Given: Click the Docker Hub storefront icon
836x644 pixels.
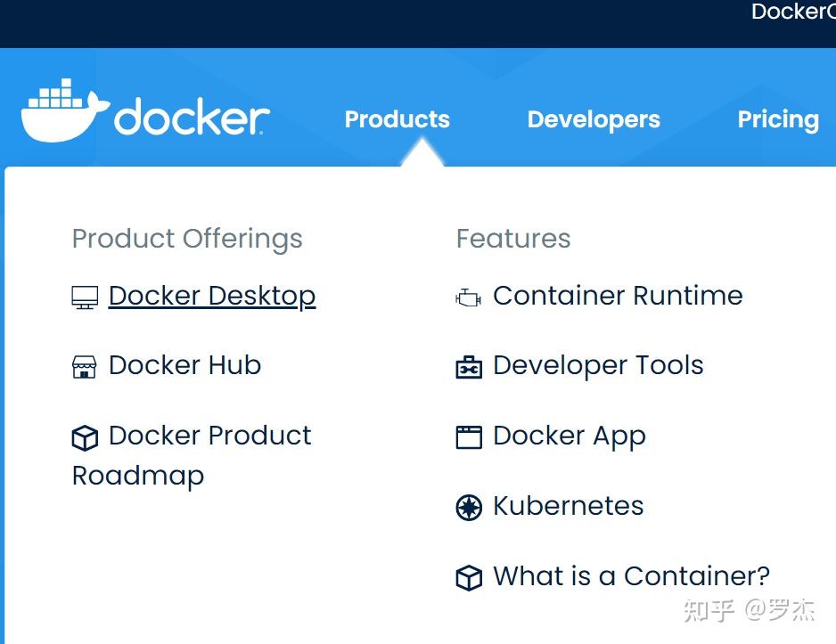Looking at the screenshot, I should 83,366.
